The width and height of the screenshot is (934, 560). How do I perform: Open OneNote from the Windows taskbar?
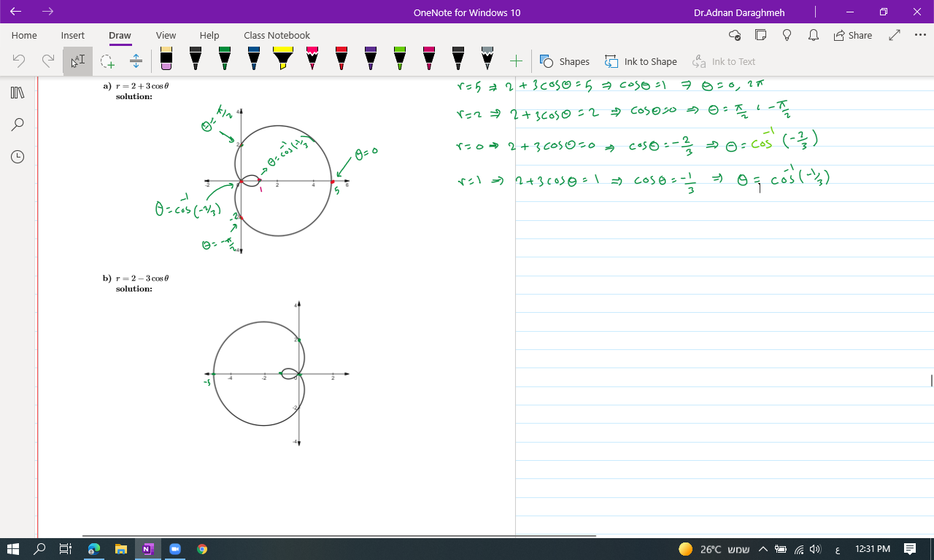point(148,549)
